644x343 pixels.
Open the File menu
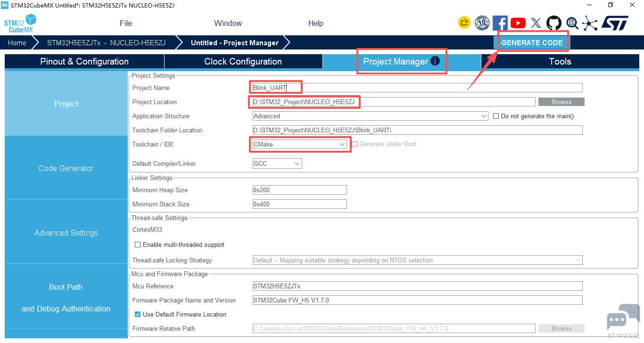coord(126,23)
